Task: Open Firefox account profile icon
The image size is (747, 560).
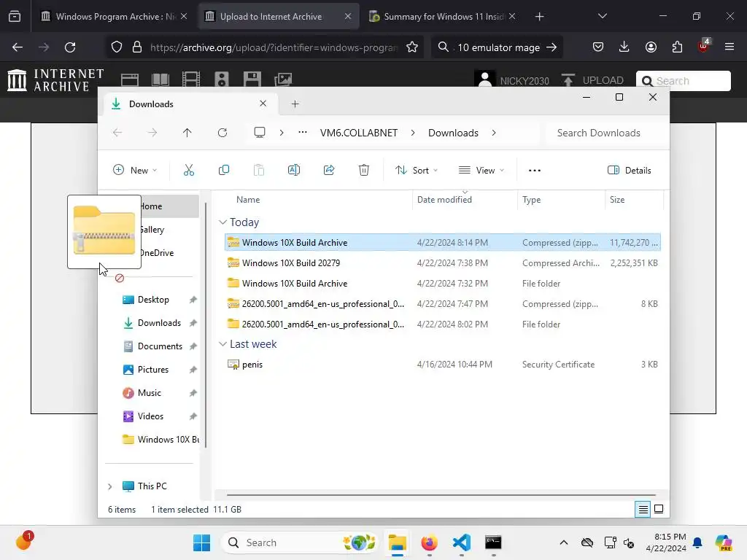Action: click(x=651, y=47)
